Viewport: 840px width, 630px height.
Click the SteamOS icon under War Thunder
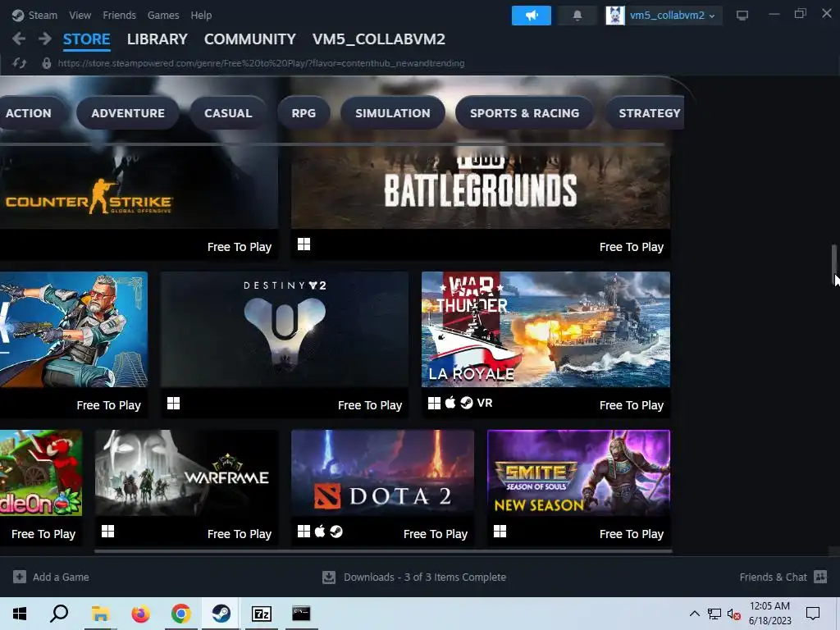pos(467,403)
